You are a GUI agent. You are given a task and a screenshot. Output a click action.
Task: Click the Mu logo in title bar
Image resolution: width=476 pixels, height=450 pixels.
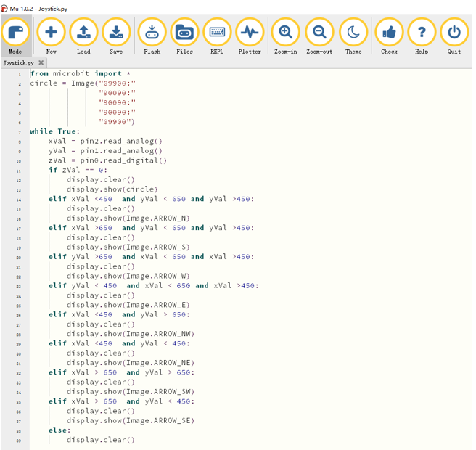pyautogui.click(x=4, y=9)
